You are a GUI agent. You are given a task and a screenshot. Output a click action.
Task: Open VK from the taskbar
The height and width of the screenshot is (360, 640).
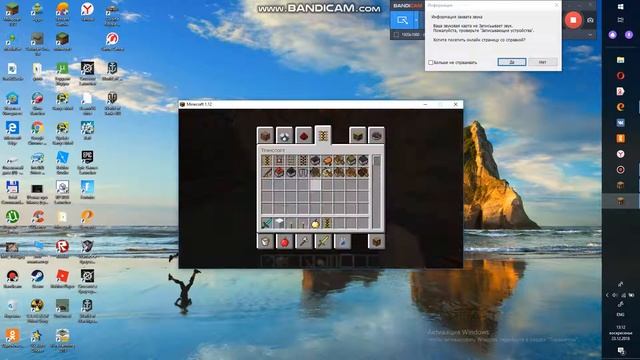621,122
